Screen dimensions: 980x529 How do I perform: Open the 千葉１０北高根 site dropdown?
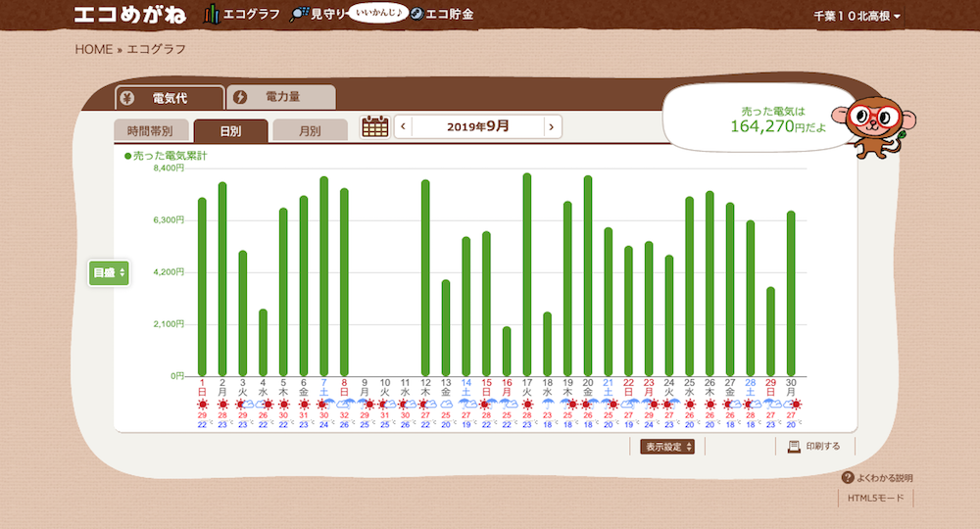857,17
